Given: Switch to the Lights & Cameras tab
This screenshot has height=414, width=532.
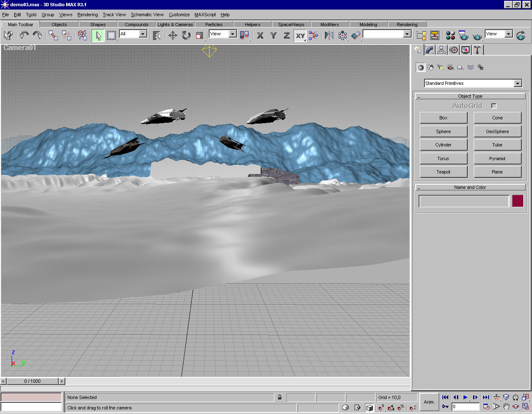Looking at the screenshot, I should [x=175, y=25].
